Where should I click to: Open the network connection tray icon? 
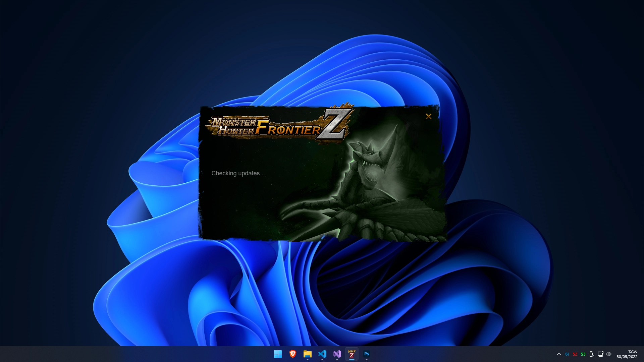pyautogui.click(x=600, y=354)
